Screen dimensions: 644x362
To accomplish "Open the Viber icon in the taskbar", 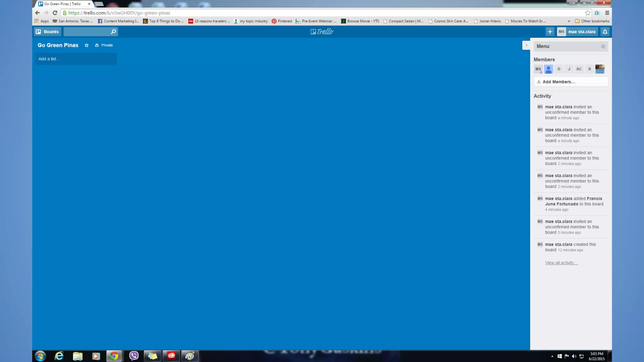I will (134, 356).
